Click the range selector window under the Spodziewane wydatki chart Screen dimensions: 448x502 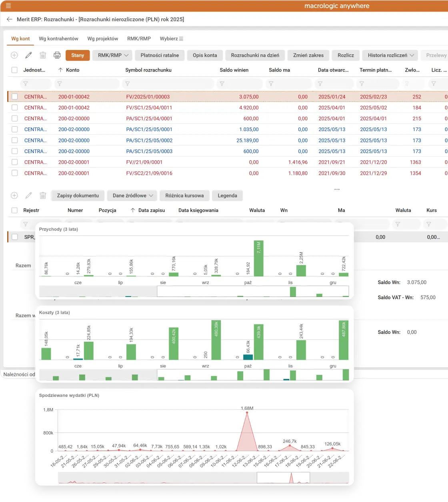[283, 478]
